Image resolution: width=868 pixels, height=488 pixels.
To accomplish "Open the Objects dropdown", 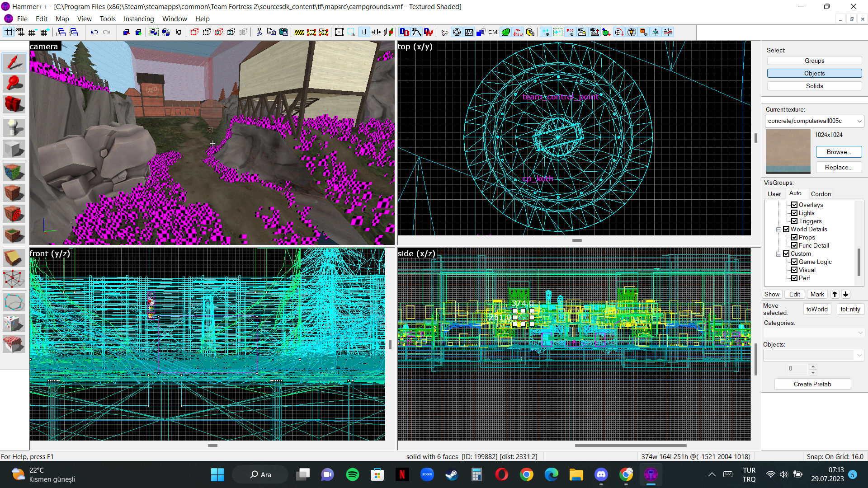I will (x=813, y=355).
